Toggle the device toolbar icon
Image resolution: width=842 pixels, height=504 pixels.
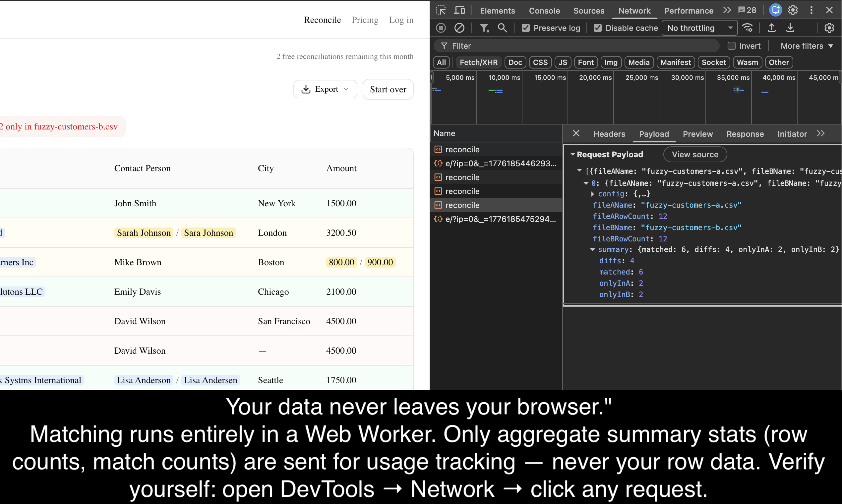tap(459, 10)
